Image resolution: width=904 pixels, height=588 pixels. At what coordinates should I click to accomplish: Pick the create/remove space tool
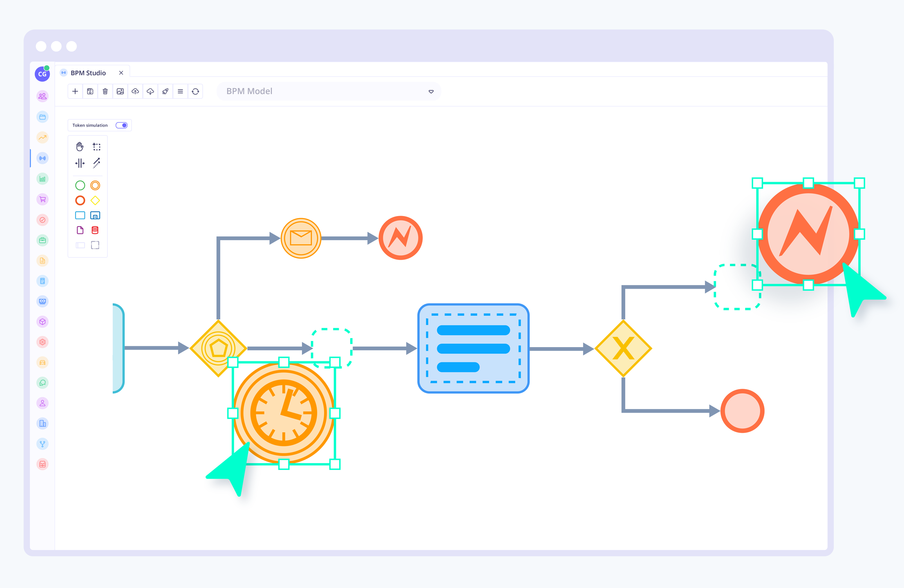click(80, 163)
